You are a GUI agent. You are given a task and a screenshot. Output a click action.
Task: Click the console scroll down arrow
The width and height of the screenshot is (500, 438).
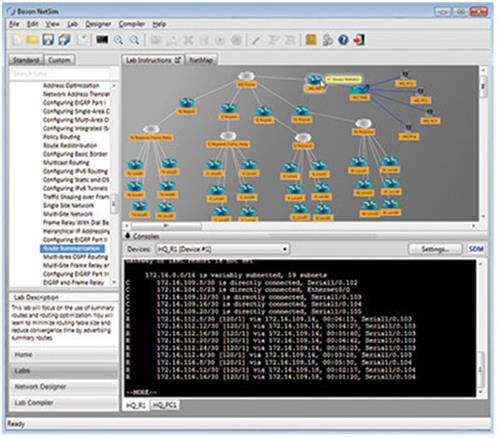click(480, 392)
